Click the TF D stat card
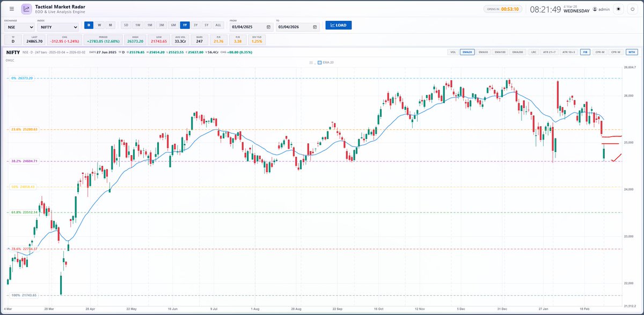 13,39
